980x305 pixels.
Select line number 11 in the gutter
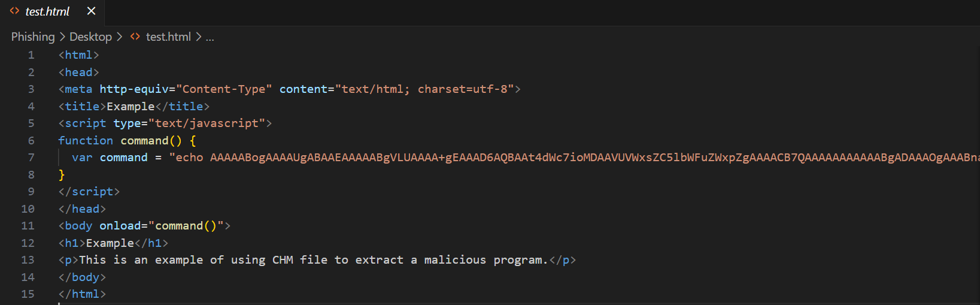[x=28, y=226]
